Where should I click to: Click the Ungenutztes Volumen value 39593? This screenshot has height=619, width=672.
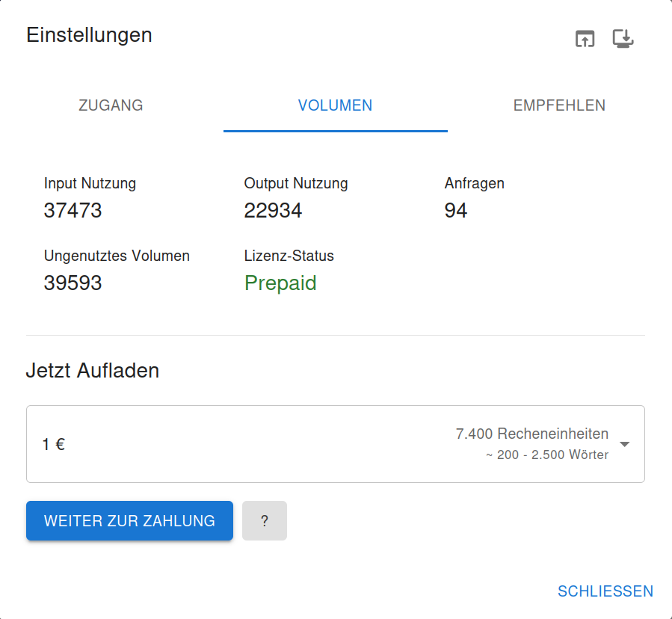73,283
